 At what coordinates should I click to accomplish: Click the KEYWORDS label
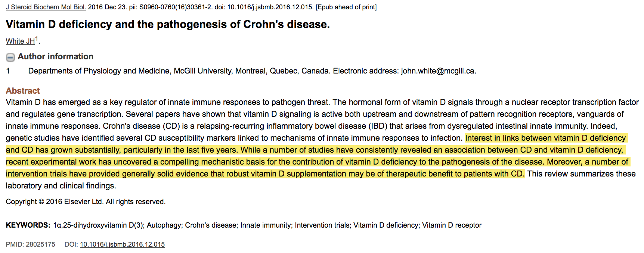coord(28,225)
